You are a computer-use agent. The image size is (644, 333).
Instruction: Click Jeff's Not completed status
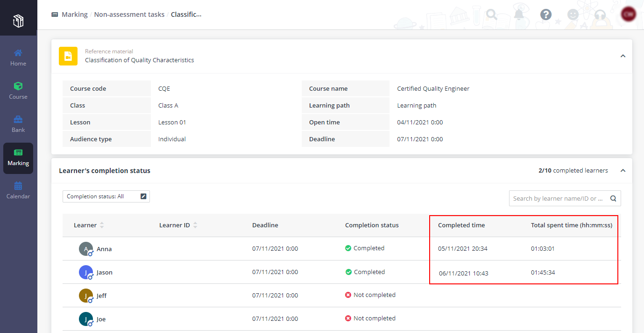(370, 295)
